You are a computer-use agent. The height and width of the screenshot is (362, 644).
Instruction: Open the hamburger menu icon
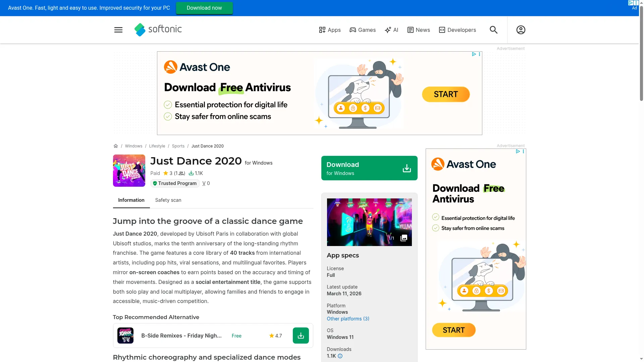coord(118,30)
